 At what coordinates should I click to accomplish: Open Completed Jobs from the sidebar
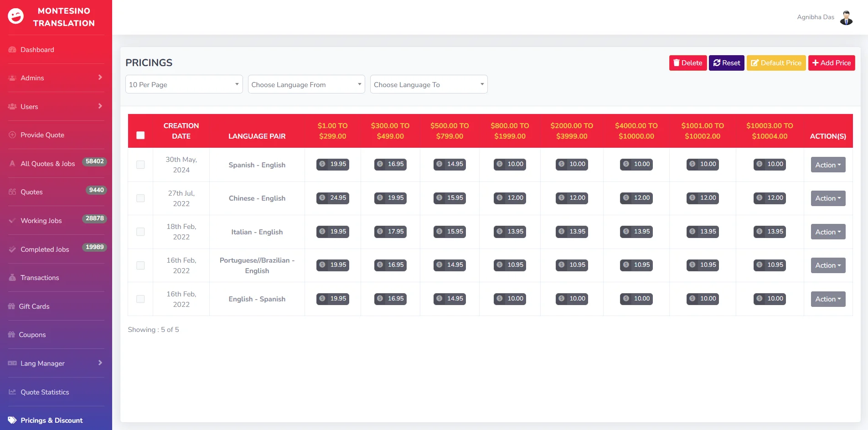(45, 249)
